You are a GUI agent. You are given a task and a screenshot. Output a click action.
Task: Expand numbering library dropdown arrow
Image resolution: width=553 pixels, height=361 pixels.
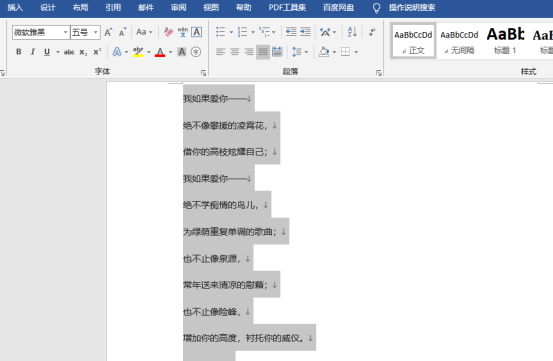[x=253, y=32]
